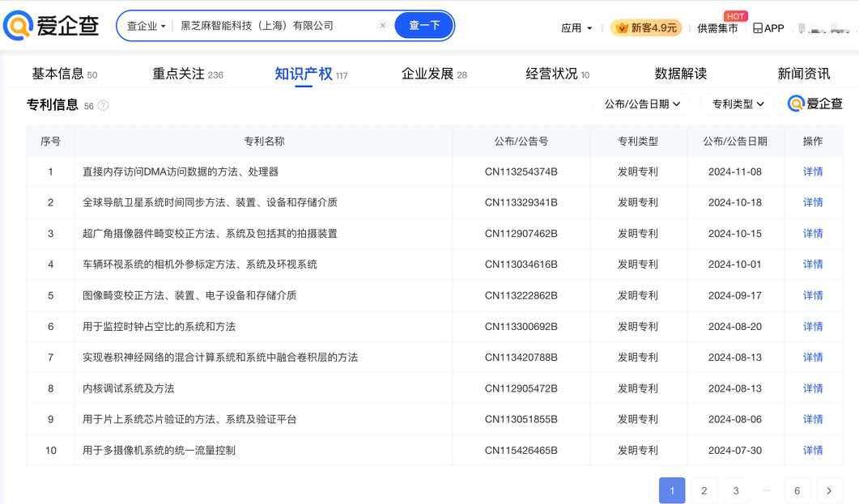This screenshot has height=504, width=859.
Task: Open the 供需集市 link in header
Action: [717, 28]
